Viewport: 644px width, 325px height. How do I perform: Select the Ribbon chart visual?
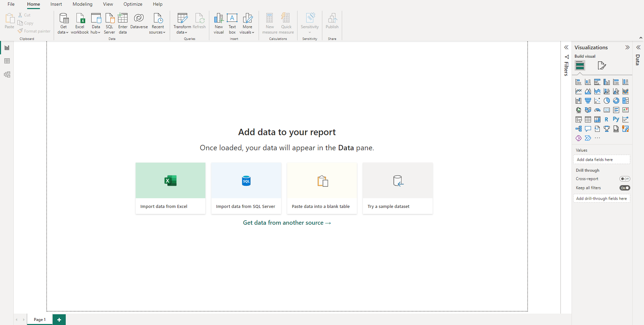click(626, 91)
